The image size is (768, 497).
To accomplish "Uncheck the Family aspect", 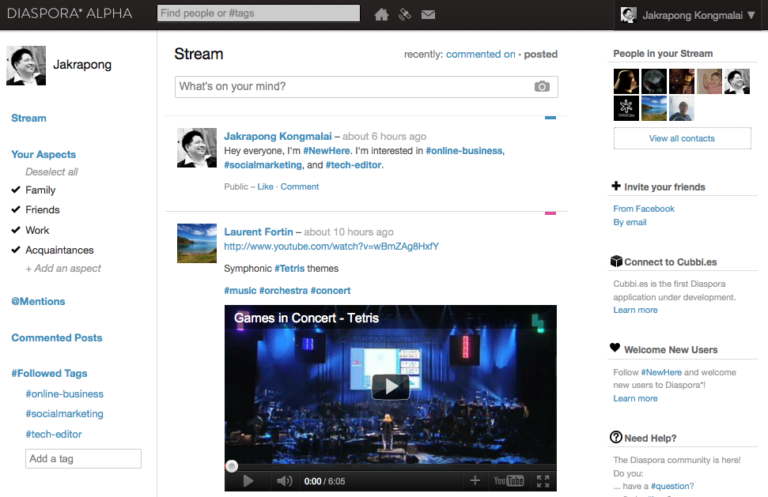I will tap(16, 190).
